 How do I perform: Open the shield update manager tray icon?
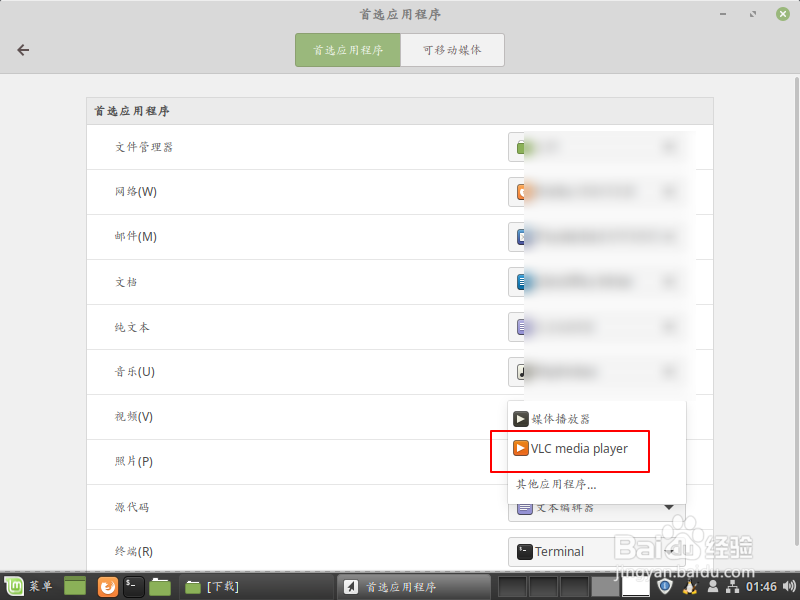pyautogui.click(x=665, y=587)
